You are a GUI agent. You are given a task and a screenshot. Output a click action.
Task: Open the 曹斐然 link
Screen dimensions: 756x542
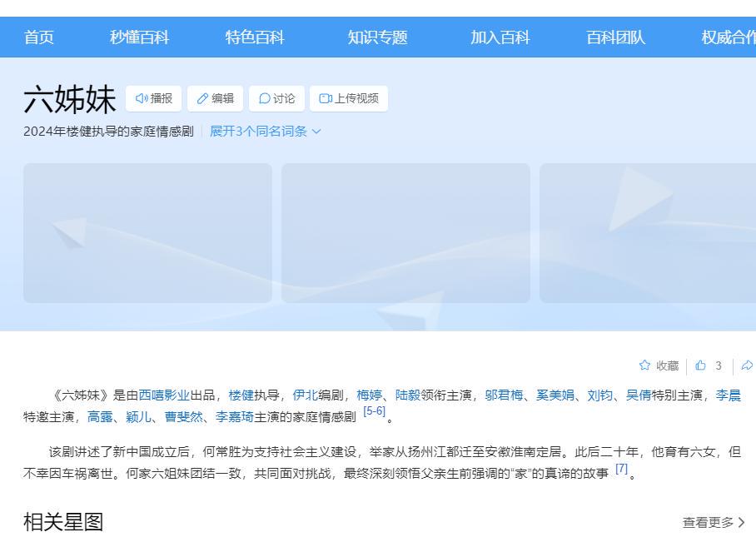click(x=184, y=416)
